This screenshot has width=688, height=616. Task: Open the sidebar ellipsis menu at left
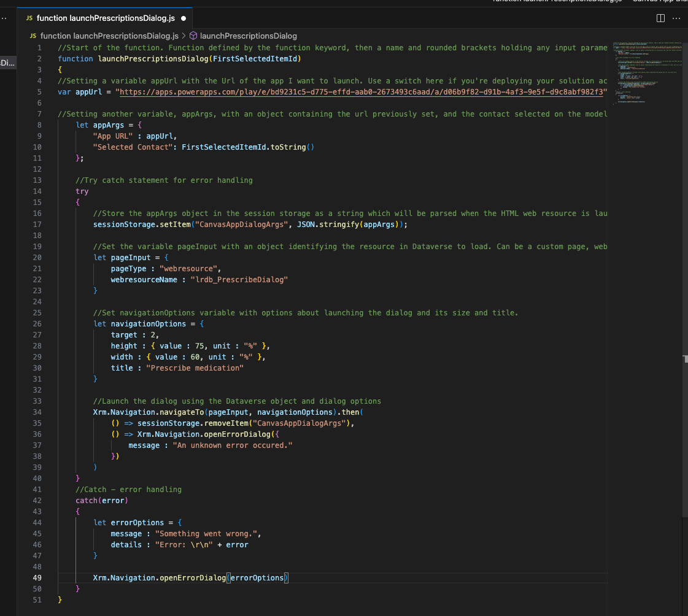[x=4, y=18]
